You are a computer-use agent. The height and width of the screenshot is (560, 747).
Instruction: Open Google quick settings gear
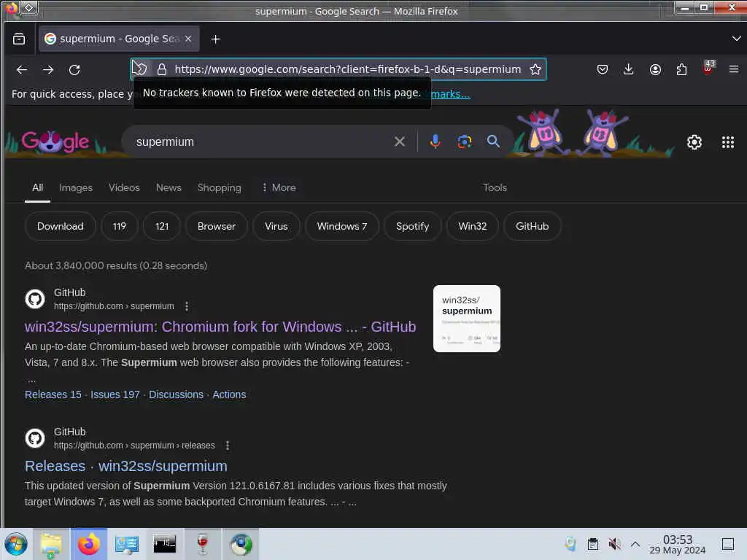(694, 142)
